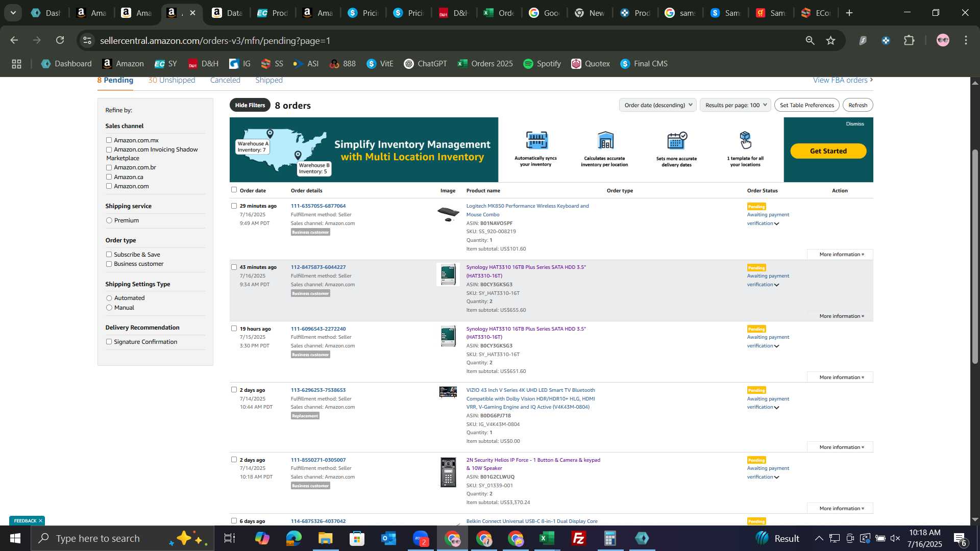Open the Chrome three-dot menu
The height and width of the screenshot is (551, 980).
click(x=966, y=40)
